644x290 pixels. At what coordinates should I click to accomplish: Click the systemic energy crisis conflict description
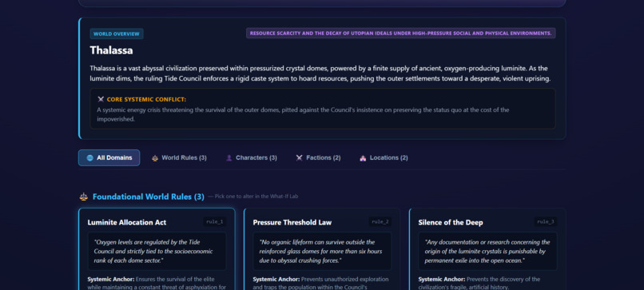tap(303, 114)
